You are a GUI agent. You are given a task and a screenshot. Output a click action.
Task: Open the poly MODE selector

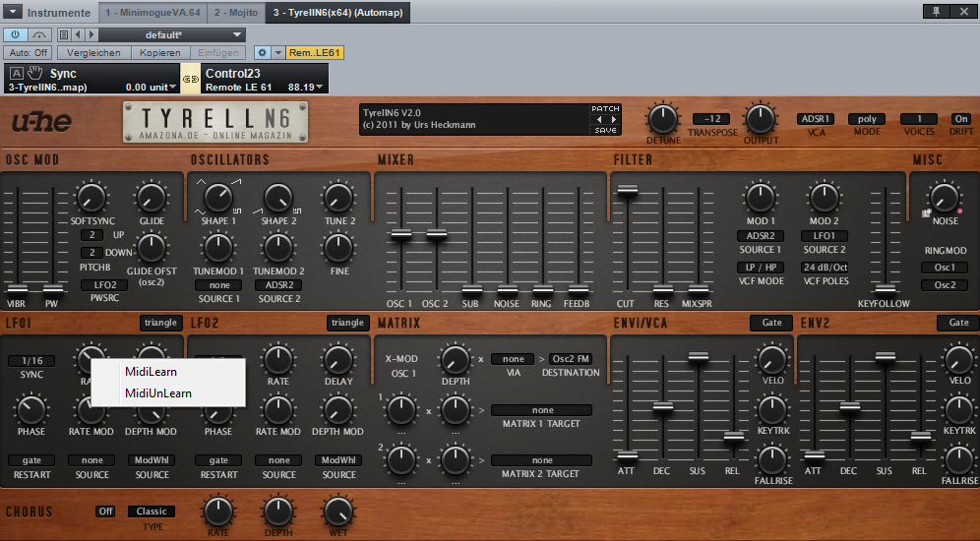pos(866,119)
